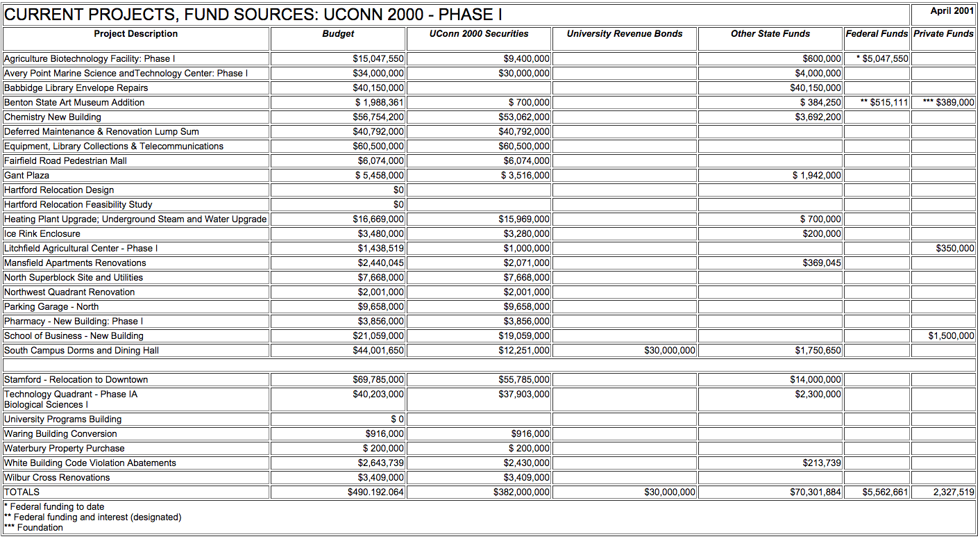Select the University Revenue Bonds header
Screen dimensions: 980x539
click(x=625, y=34)
